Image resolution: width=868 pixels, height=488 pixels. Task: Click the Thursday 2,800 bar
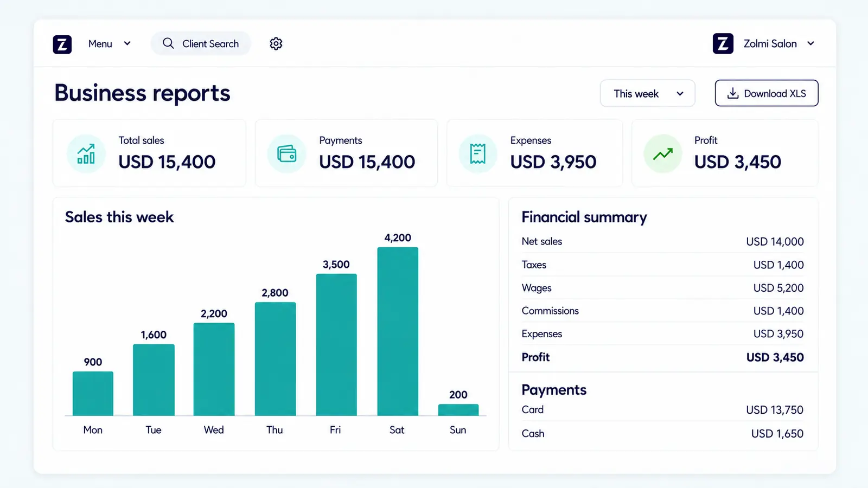pos(275,359)
